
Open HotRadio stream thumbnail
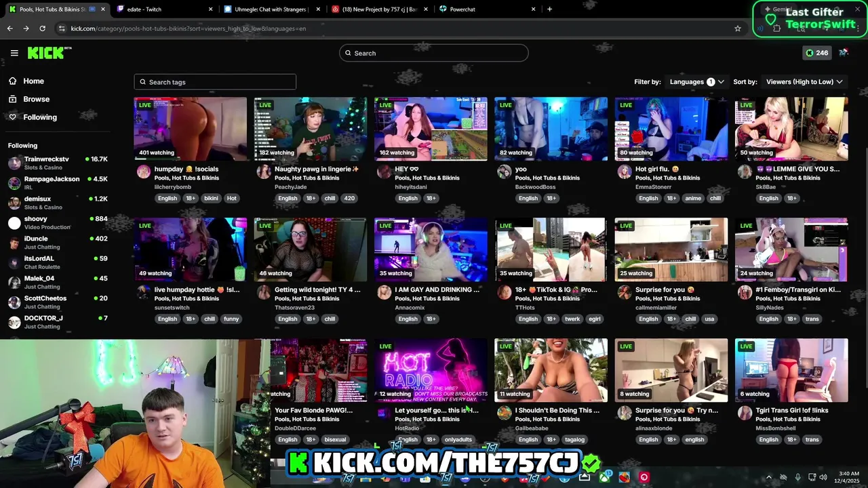431,370
